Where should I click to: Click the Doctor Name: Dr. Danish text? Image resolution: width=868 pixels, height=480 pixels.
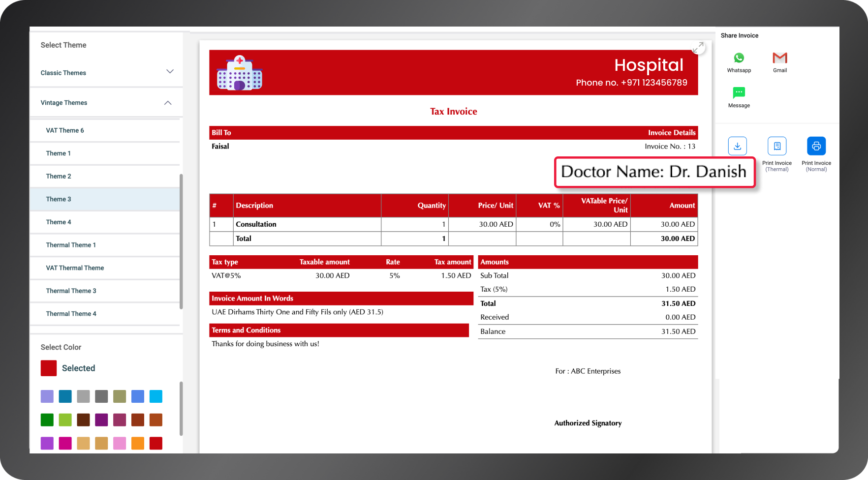pyautogui.click(x=654, y=172)
